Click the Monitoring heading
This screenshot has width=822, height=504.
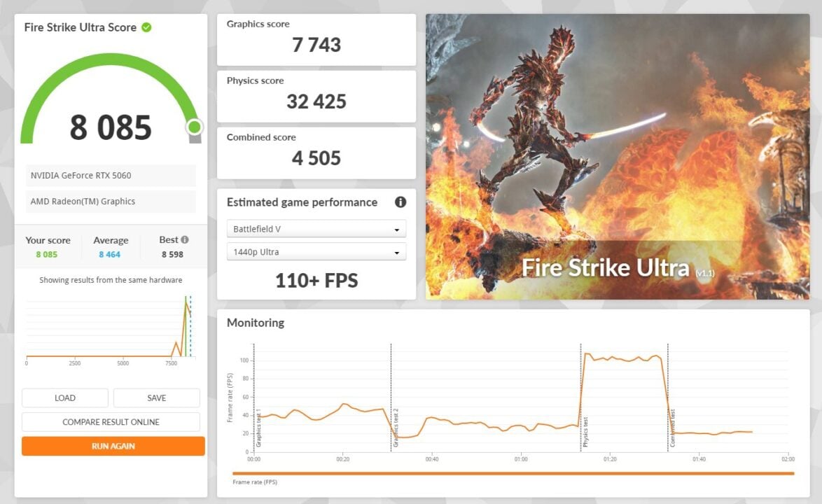point(256,323)
